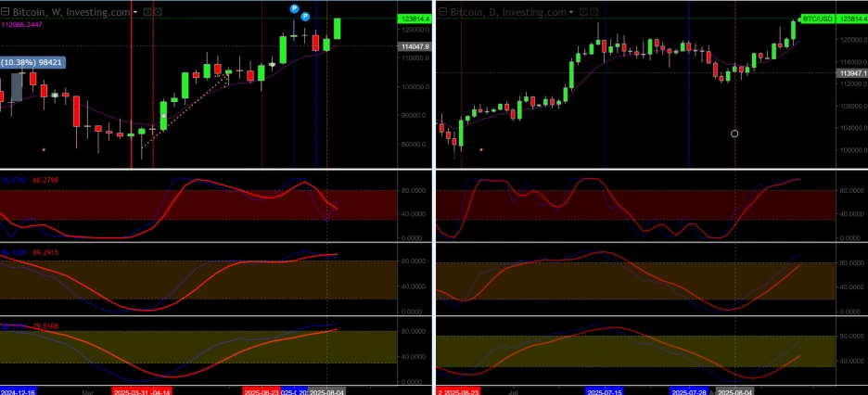Collapse the weekly Bitcoin chart legend box
Viewport: 868px width, 395px height.
5,12
